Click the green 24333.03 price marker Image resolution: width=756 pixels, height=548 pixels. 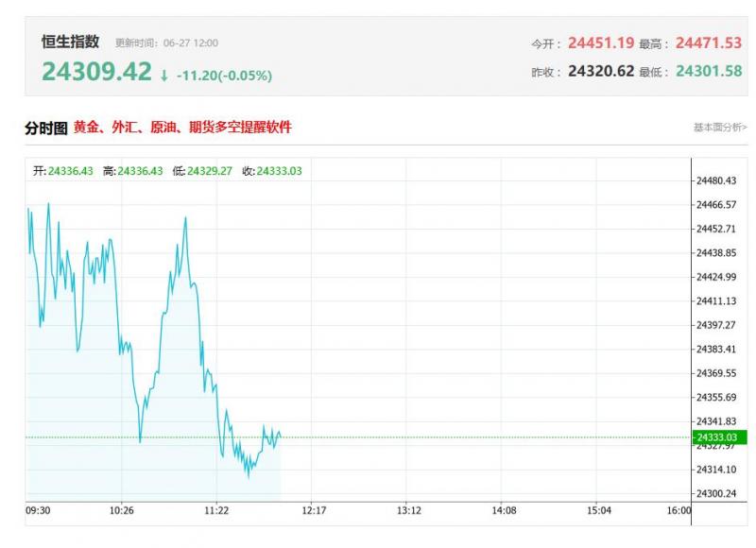pos(719,437)
